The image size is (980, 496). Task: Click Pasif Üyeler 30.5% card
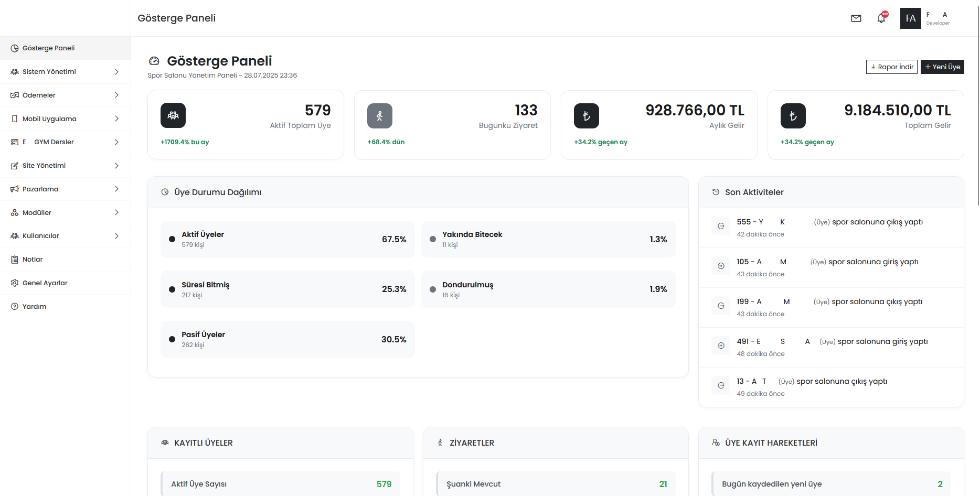coord(287,339)
